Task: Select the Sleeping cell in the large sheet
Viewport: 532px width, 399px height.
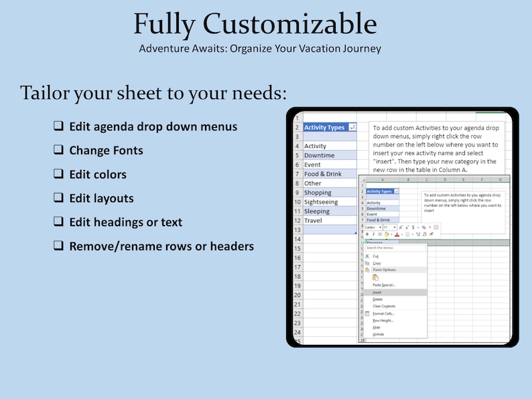Action: pyautogui.click(x=330, y=211)
